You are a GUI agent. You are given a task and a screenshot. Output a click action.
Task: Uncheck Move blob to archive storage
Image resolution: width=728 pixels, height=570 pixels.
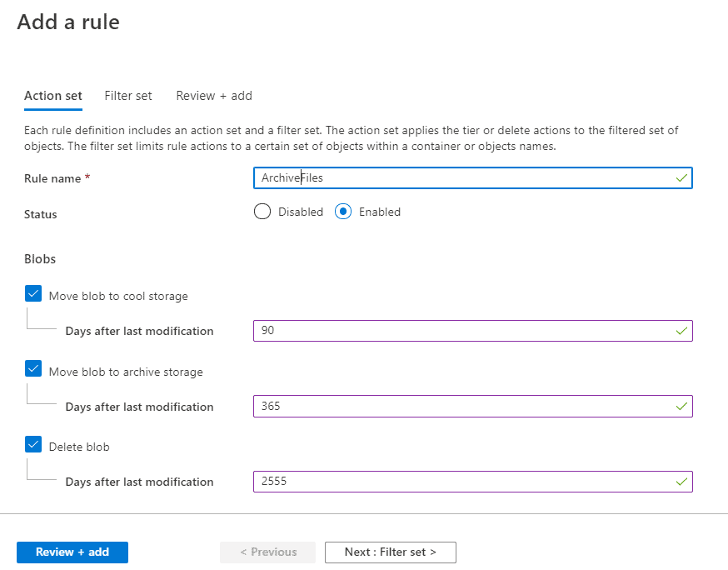33,369
